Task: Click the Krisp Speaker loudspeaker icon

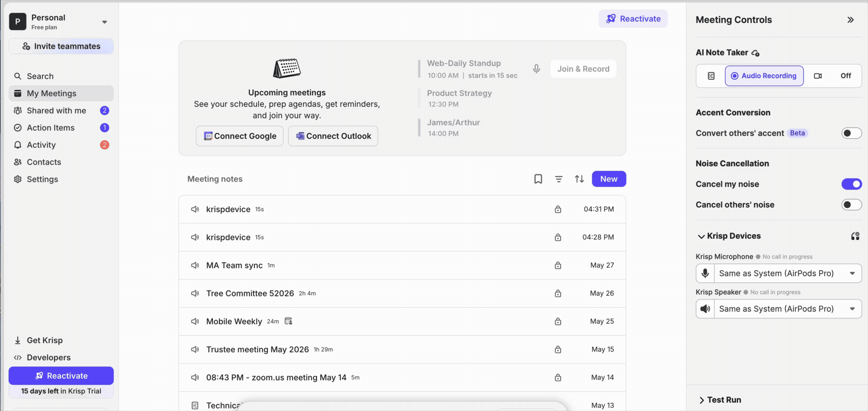Action: tap(705, 309)
